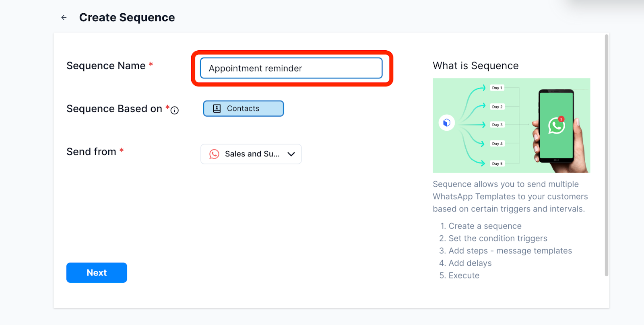Open the Sales and Su... sender dropdown
Image resolution: width=644 pixels, height=325 pixels.
click(x=251, y=154)
